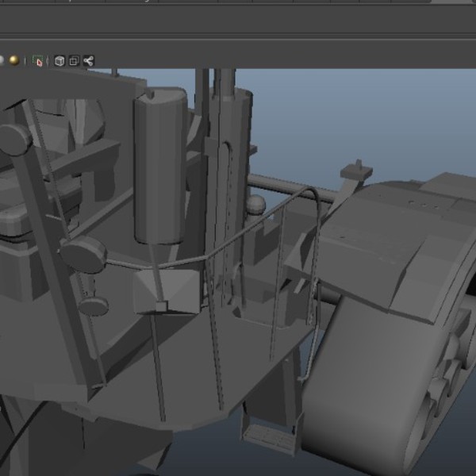This screenshot has height=476, width=476.
Task: Click the overlapping squares X-ray components icon
Action: [x=74, y=61]
